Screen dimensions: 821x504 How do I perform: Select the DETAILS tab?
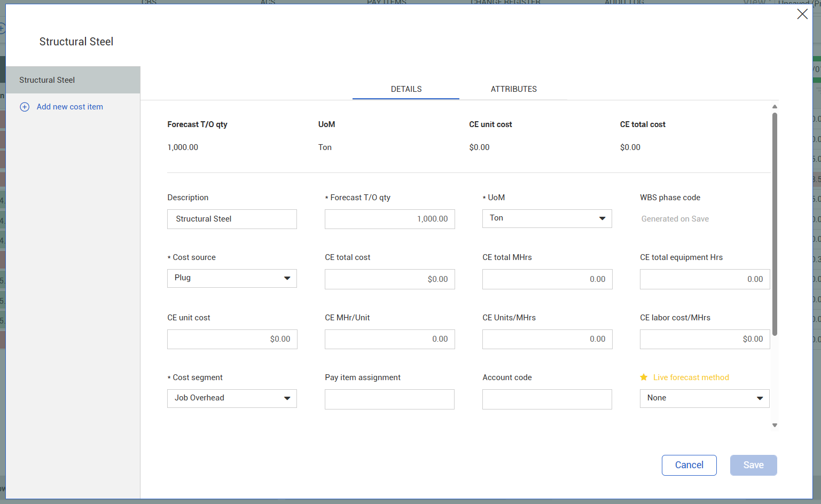406,89
